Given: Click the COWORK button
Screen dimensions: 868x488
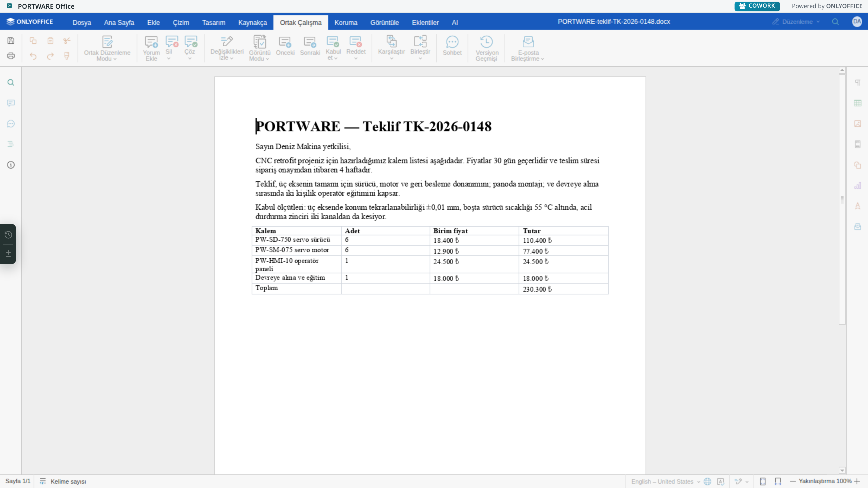Looking at the screenshot, I should 757,6.
